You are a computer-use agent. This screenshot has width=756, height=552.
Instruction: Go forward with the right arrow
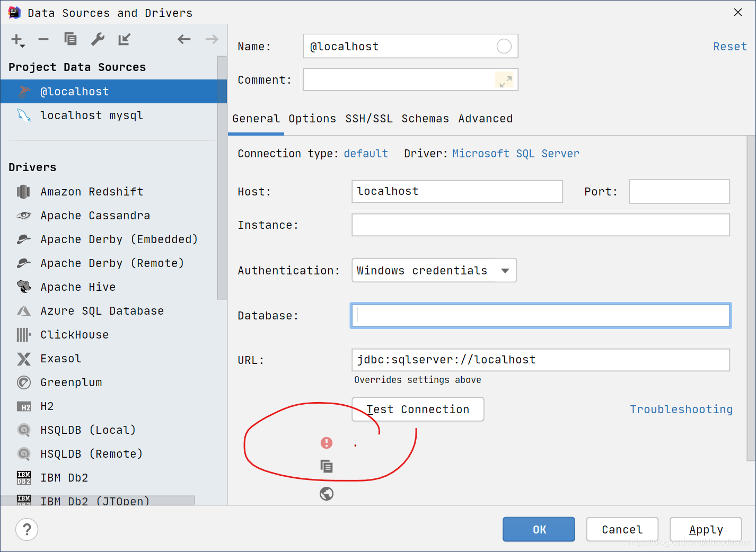click(212, 39)
